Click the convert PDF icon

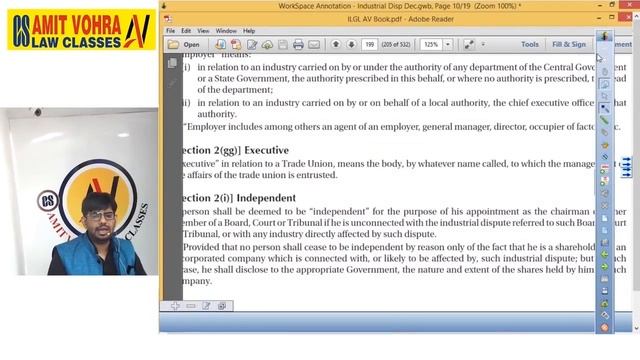pos(236,44)
